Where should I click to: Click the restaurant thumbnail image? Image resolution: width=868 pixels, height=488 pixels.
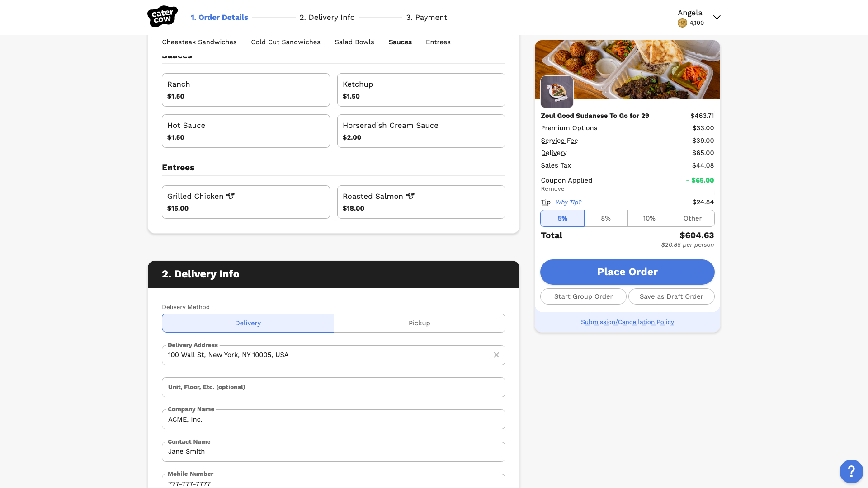[x=557, y=92]
